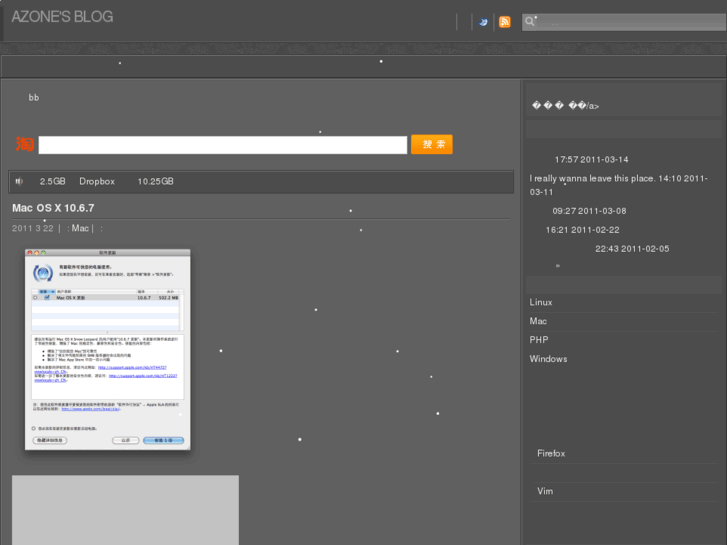
Task: Click the gray placeholder block below the post
Action: pos(125,510)
